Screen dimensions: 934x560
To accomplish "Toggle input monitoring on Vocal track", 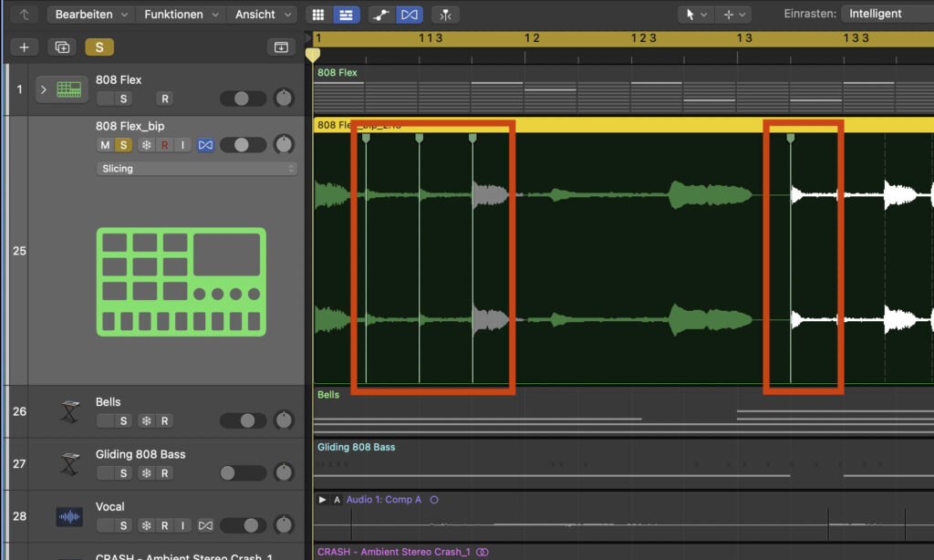I will [x=182, y=525].
